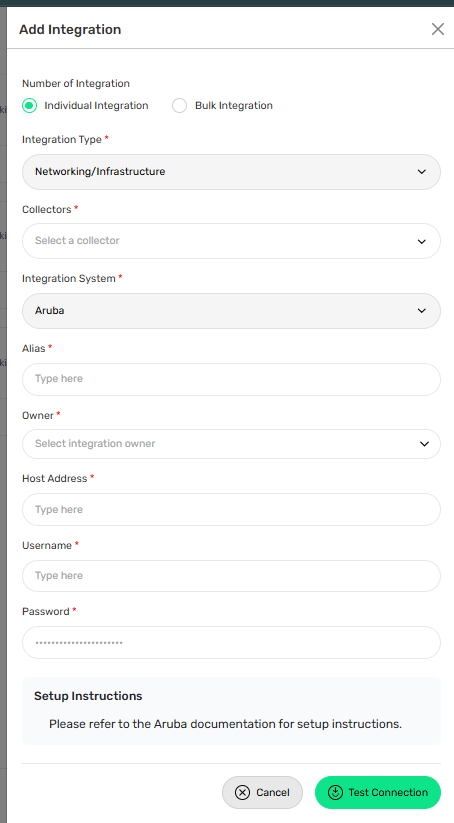454x823 pixels.
Task: Focus the Password input field
Action: tap(231, 642)
